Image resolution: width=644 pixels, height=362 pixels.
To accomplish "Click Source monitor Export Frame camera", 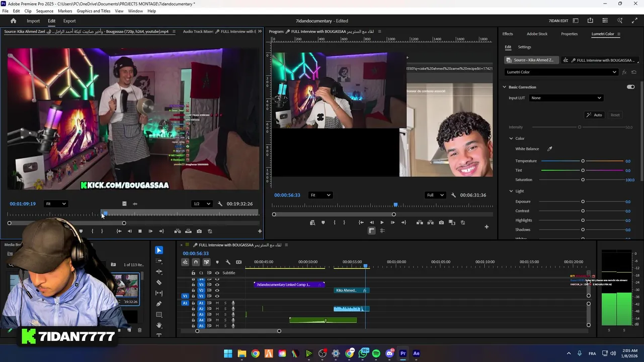I will tap(199, 231).
